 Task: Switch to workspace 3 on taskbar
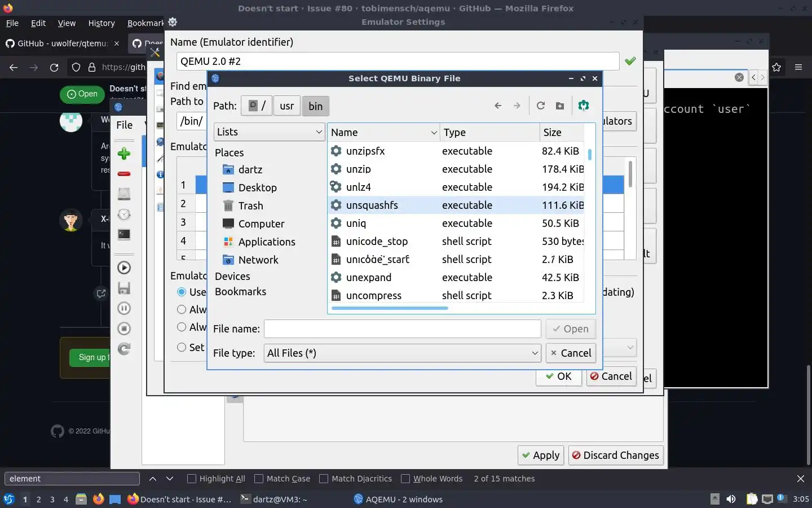coord(52,500)
